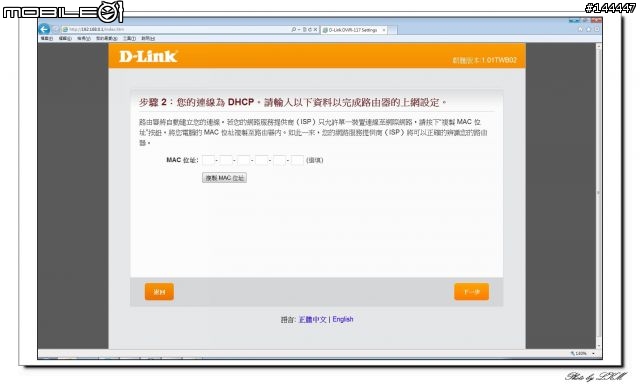Screen dimensions: 640x388
Task: Click the vertical scrollbar of the page
Action: pos(598,196)
